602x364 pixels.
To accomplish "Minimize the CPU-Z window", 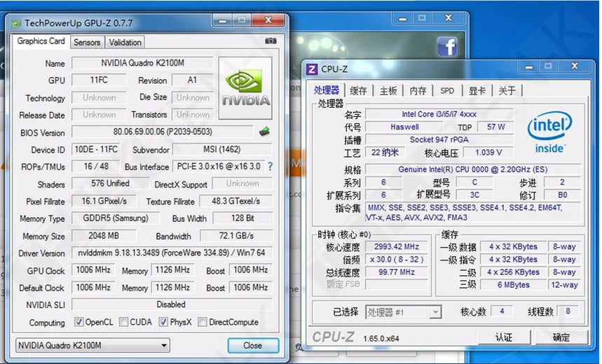I will click(x=529, y=66).
